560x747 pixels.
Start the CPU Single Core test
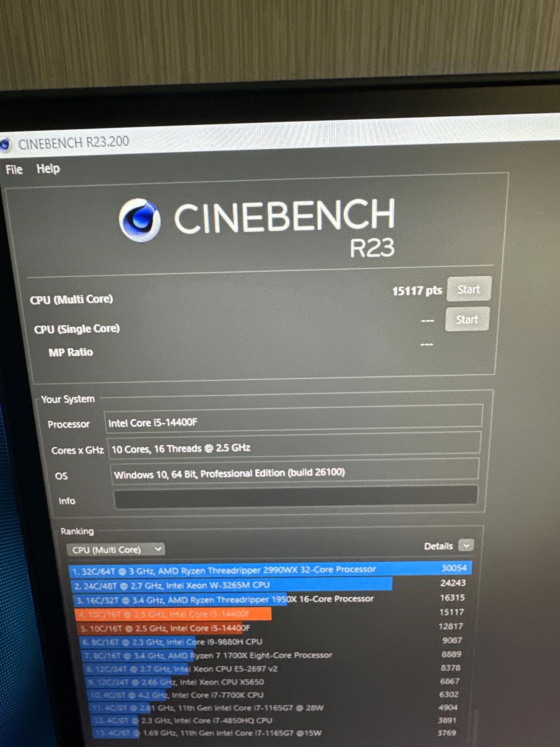[467, 319]
